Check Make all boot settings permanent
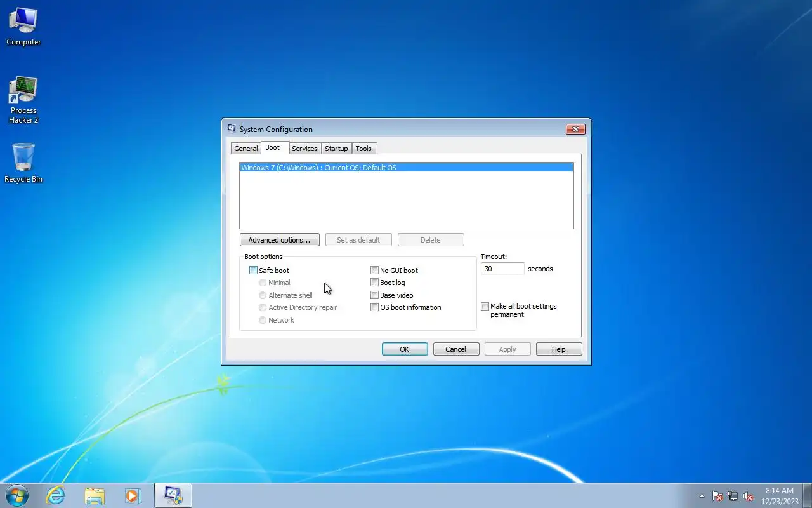Viewport: 812px width, 508px height. (x=485, y=306)
